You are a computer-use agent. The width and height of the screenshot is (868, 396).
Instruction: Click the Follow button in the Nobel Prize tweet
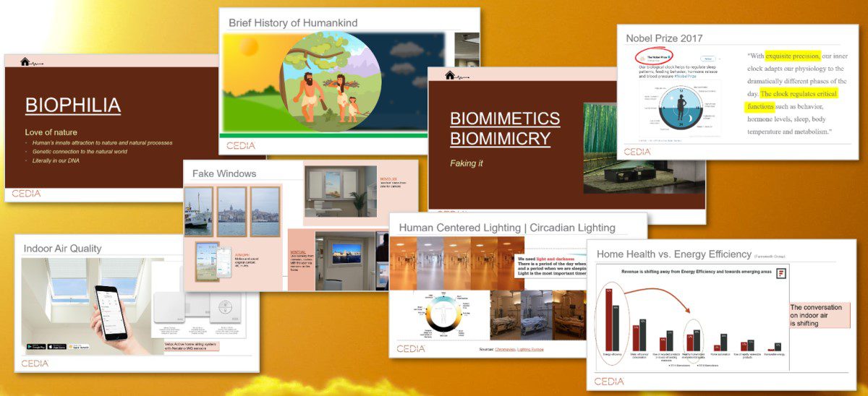pos(709,58)
